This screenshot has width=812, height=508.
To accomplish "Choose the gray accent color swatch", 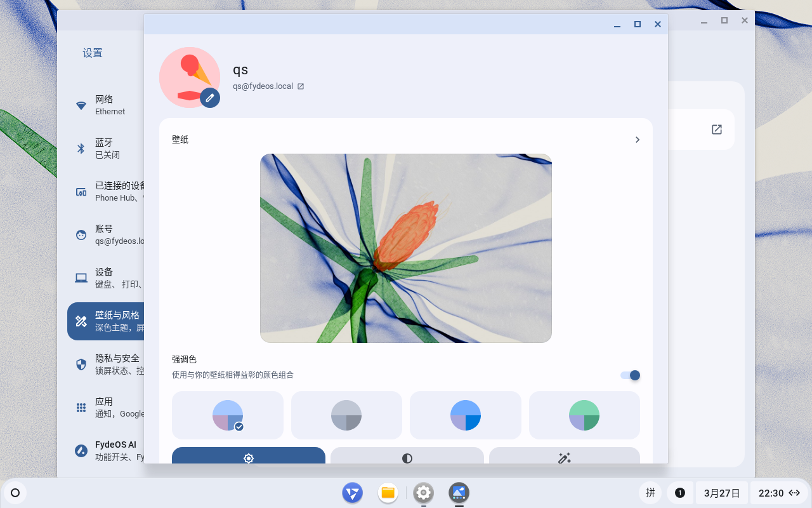I will pyautogui.click(x=346, y=415).
